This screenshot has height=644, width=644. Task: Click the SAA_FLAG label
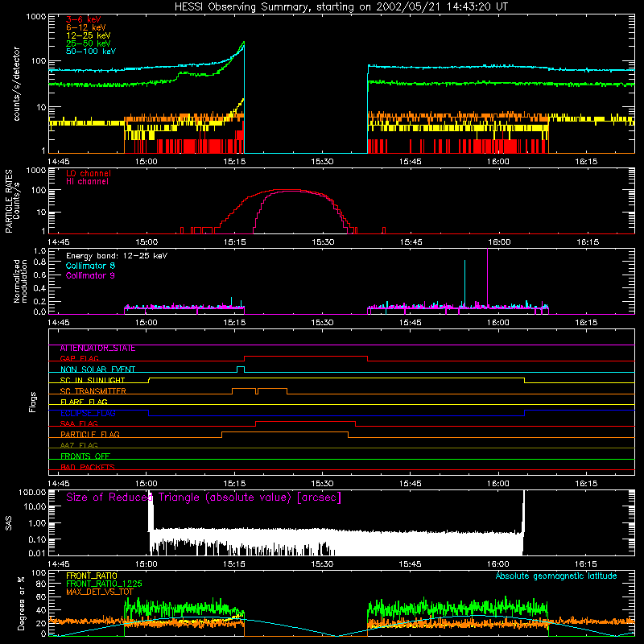click(x=79, y=424)
